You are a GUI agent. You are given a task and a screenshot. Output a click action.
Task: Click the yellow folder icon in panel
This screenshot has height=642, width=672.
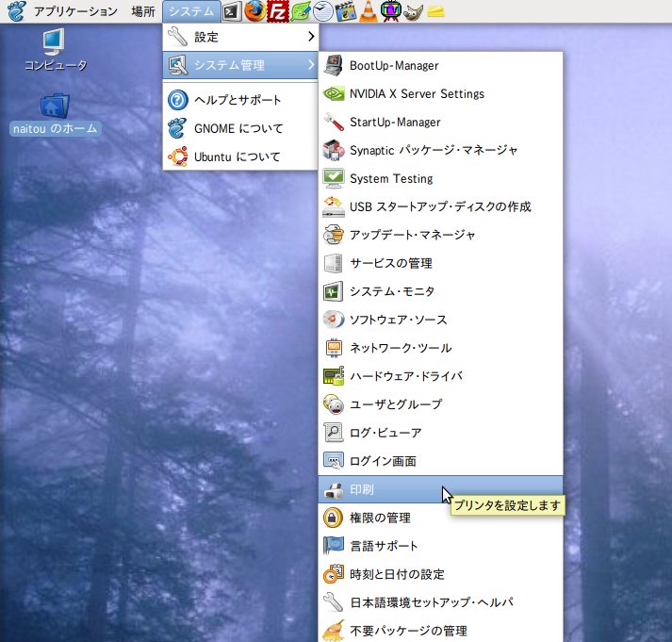[435, 11]
